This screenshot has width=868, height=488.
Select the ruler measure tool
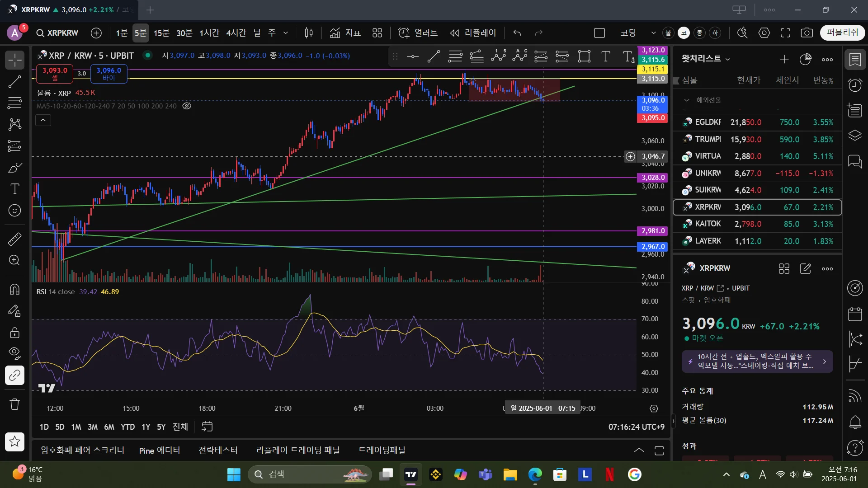tap(14, 239)
